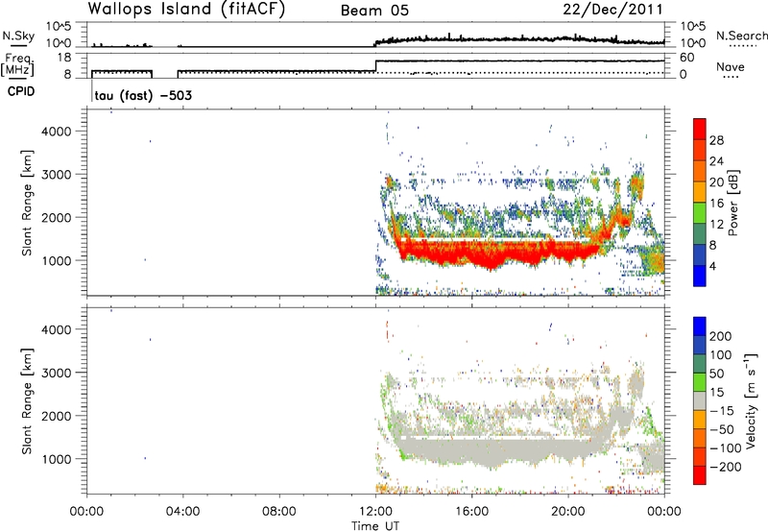Click the 'Freq. [MHz]' axis label
This screenshot has width=768, height=532.
[17, 65]
